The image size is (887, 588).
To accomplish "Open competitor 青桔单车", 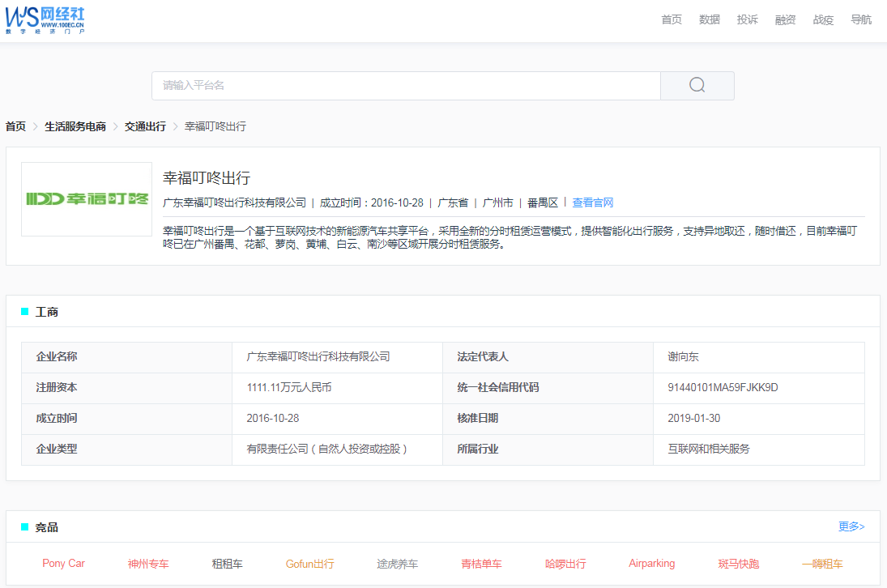I will click(x=481, y=564).
